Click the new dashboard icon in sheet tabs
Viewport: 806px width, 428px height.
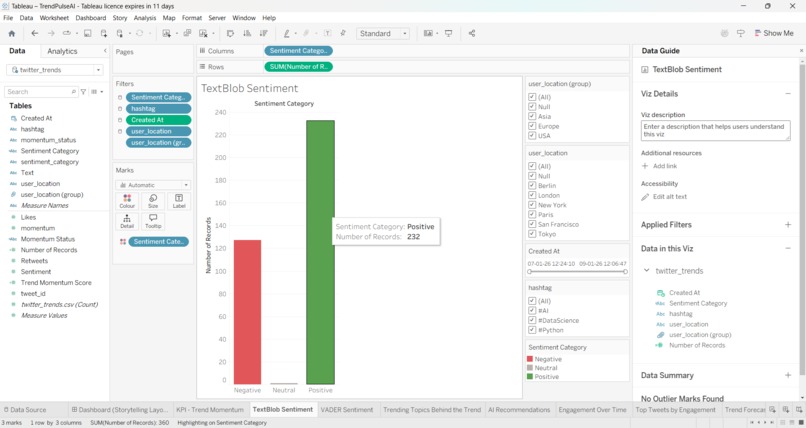786,410
